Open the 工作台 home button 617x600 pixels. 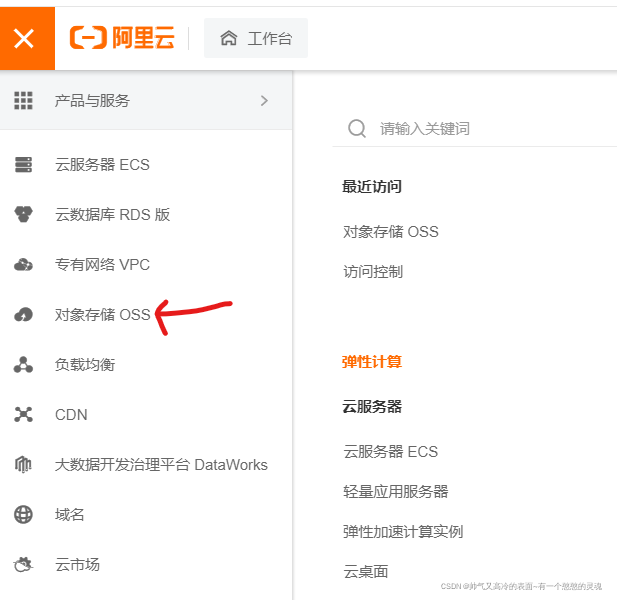click(x=256, y=38)
